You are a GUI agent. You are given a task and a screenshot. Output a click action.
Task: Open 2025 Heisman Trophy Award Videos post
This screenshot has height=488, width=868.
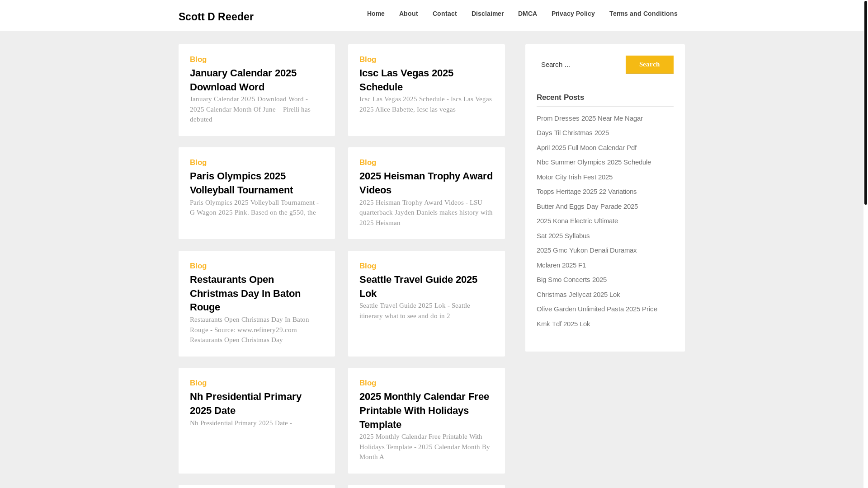426,183
